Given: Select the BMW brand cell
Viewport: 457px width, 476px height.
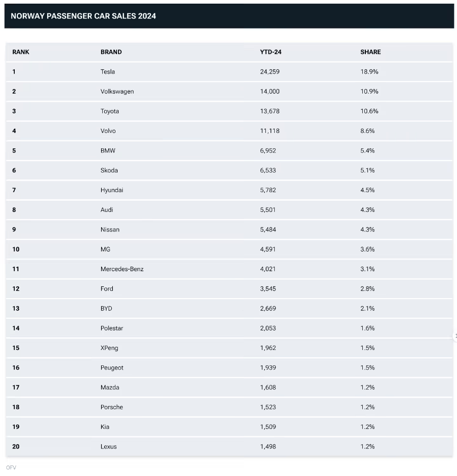Looking at the screenshot, I should 108,150.
